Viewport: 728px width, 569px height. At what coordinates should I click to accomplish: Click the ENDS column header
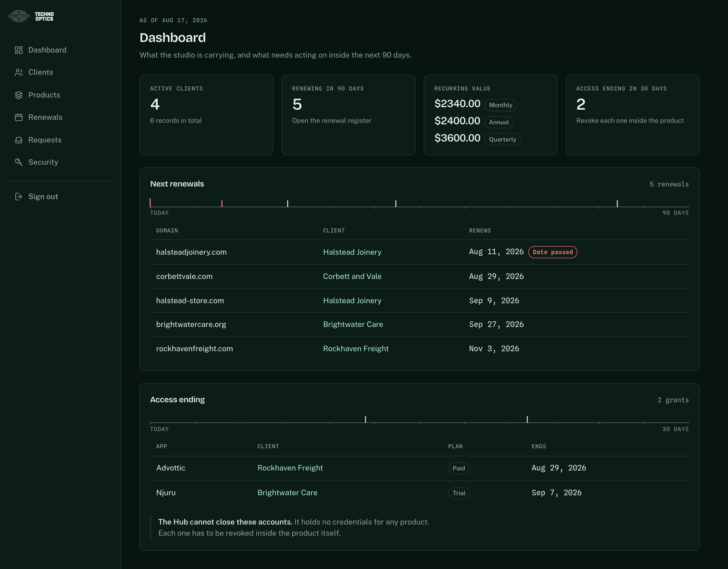click(x=539, y=446)
